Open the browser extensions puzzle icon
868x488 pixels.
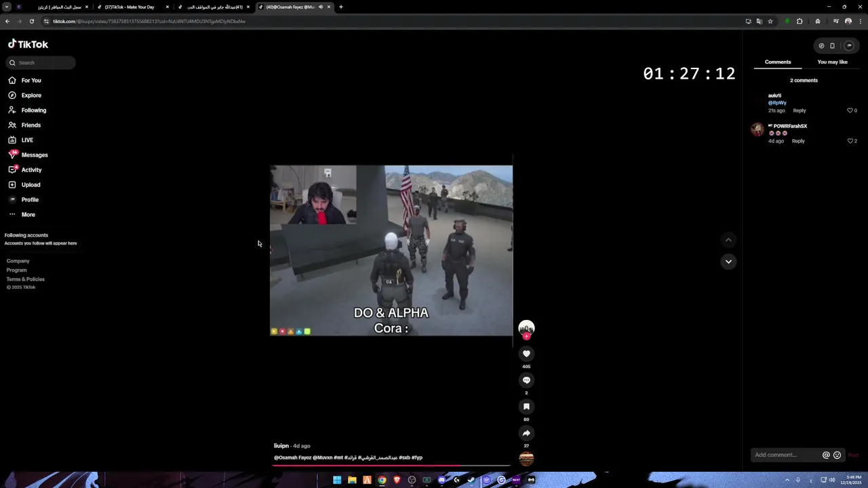pyautogui.click(x=800, y=21)
